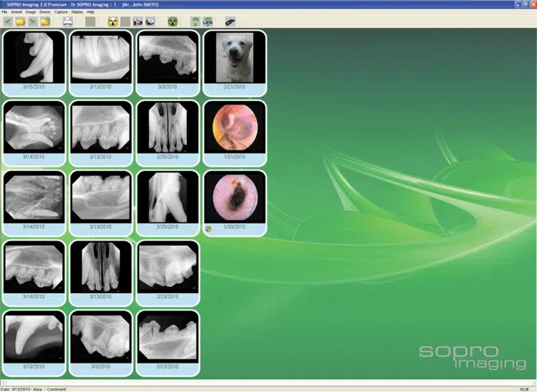Click the black handheld device toolbar icon
Viewport: 537px width, 392px height.
pyautogui.click(x=230, y=21)
